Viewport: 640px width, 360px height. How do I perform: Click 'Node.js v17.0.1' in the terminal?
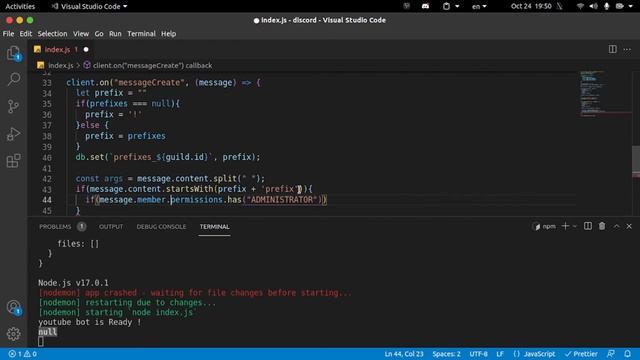(73, 283)
